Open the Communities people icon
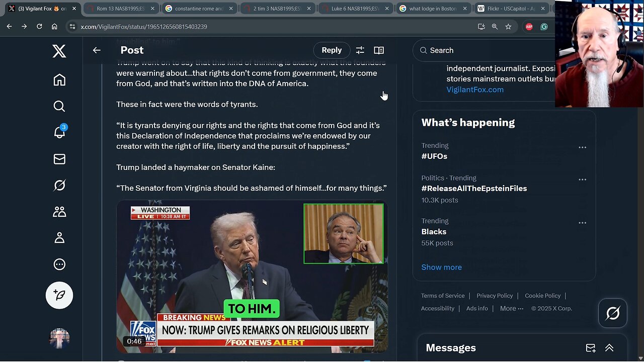The width and height of the screenshot is (644, 362). pyautogui.click(x=59, y=212)
